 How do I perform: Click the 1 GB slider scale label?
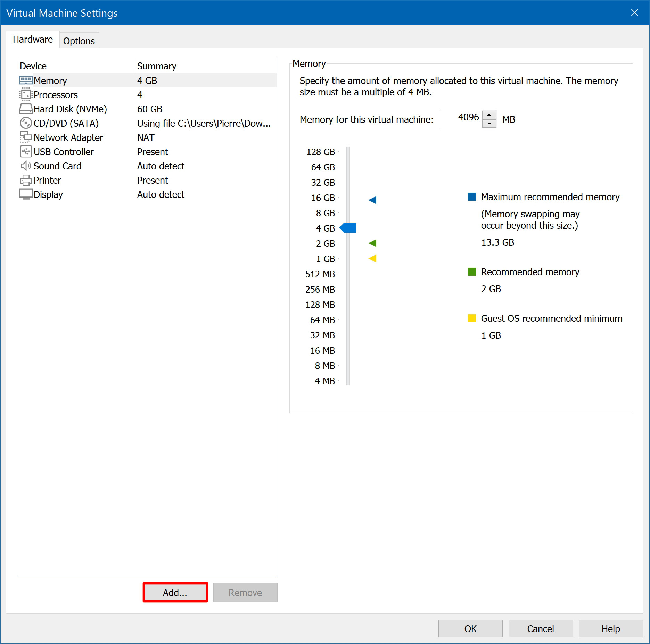click(326, 259)
